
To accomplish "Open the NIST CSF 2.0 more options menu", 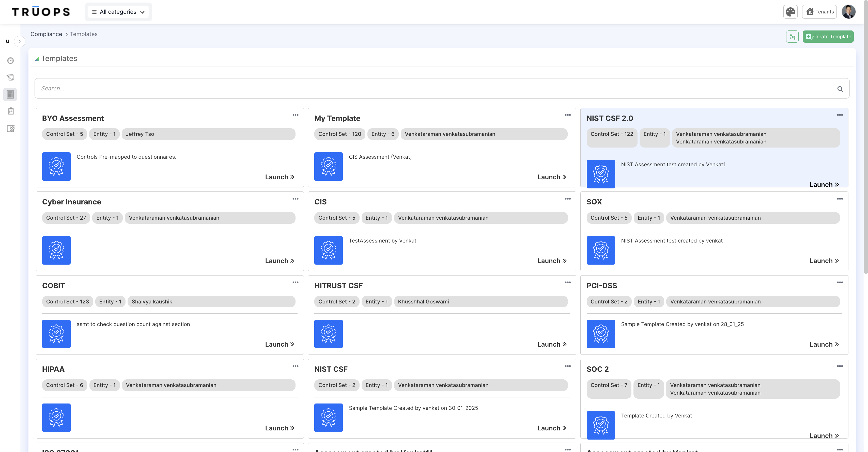I will (x=840, y=115).
